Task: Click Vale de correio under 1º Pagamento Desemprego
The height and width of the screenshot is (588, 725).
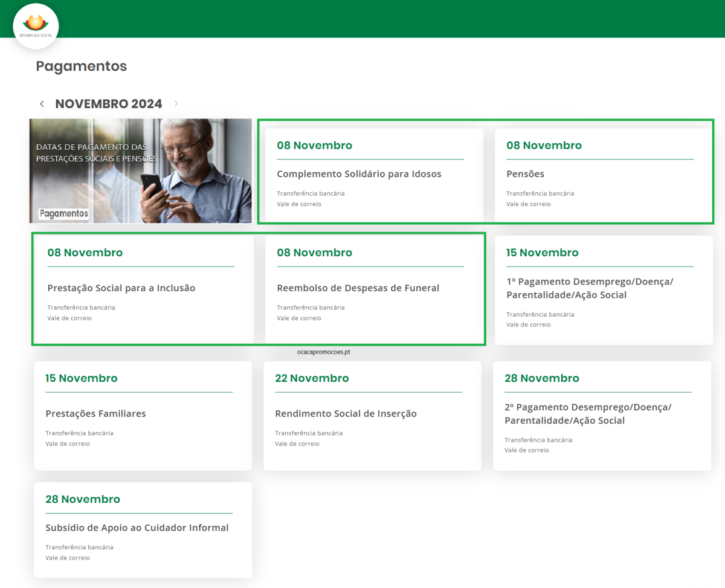Action: [528, 325]
